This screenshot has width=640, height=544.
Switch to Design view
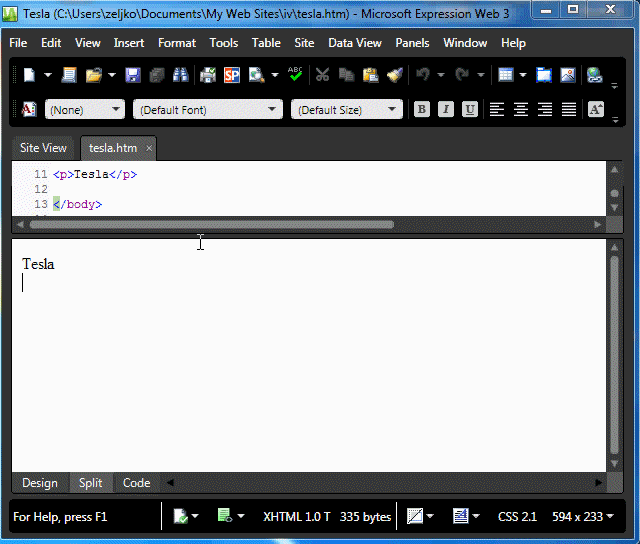[x=40, y=483]
